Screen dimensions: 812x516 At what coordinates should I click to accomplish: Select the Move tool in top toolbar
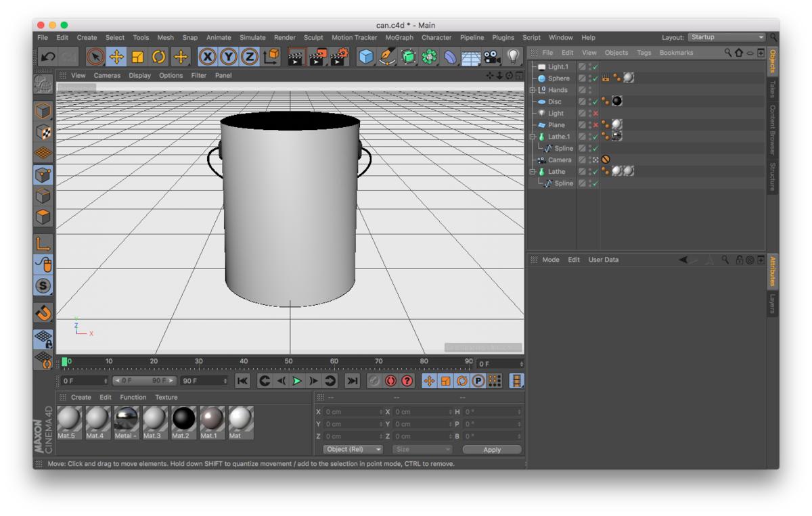coord(116,57)
